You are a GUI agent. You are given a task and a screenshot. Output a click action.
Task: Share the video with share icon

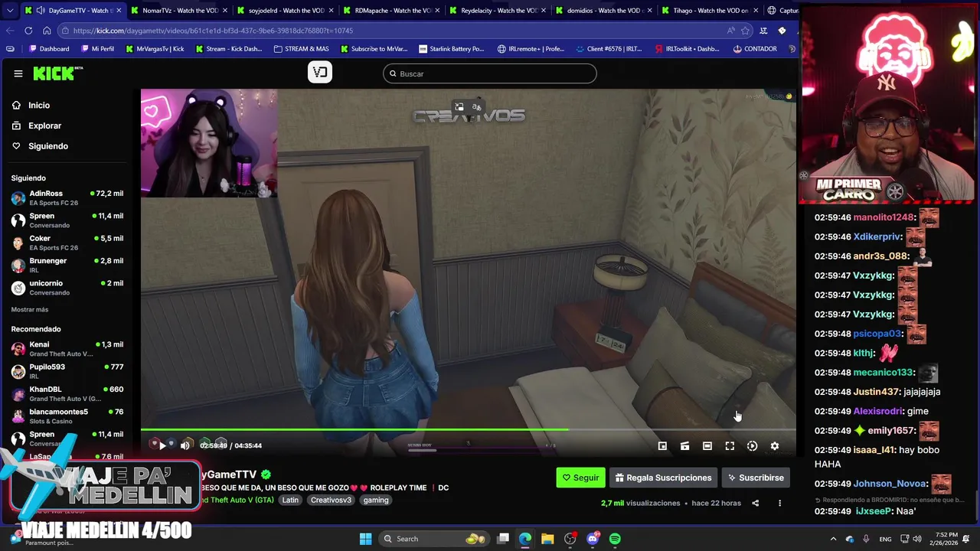pos(755,503)
